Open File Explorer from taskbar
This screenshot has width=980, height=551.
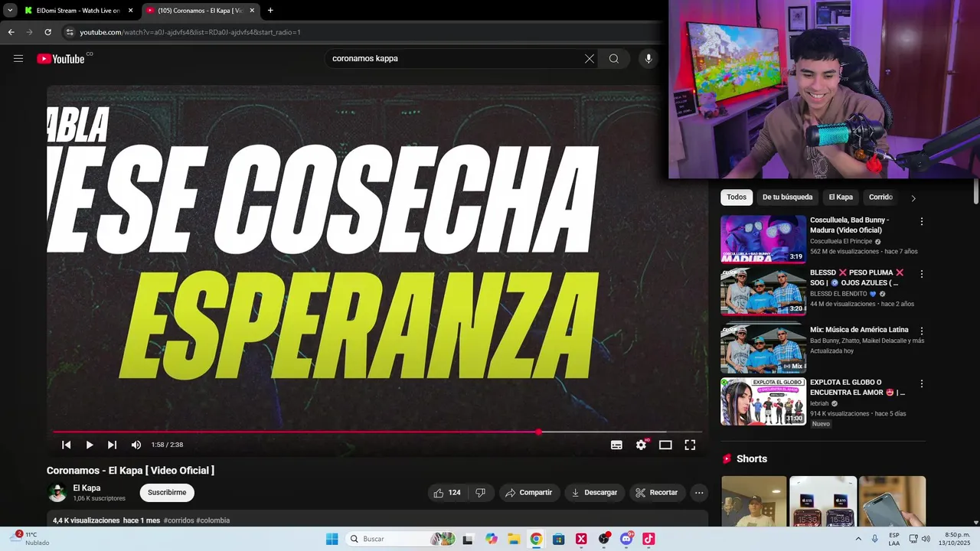tap(514, 539)
